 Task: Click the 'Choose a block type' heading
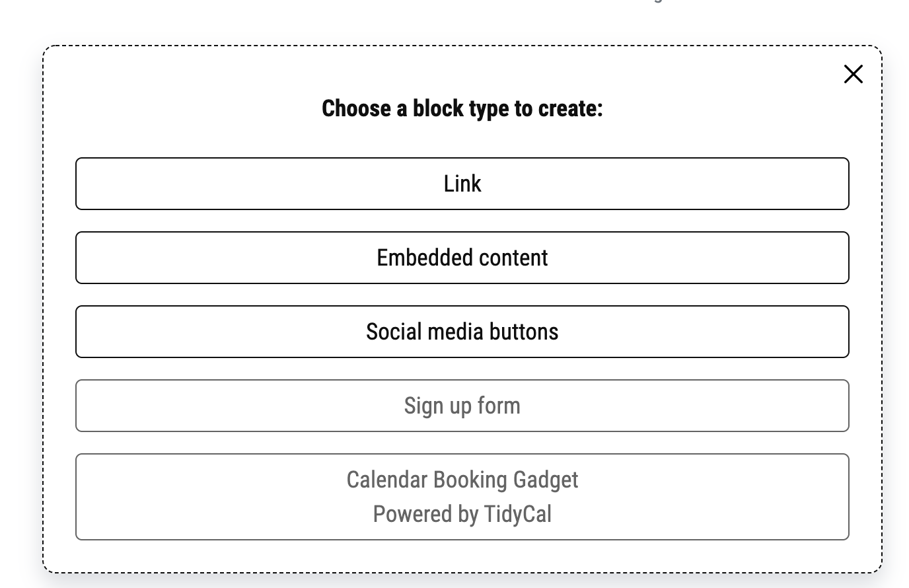coord(462,108)
